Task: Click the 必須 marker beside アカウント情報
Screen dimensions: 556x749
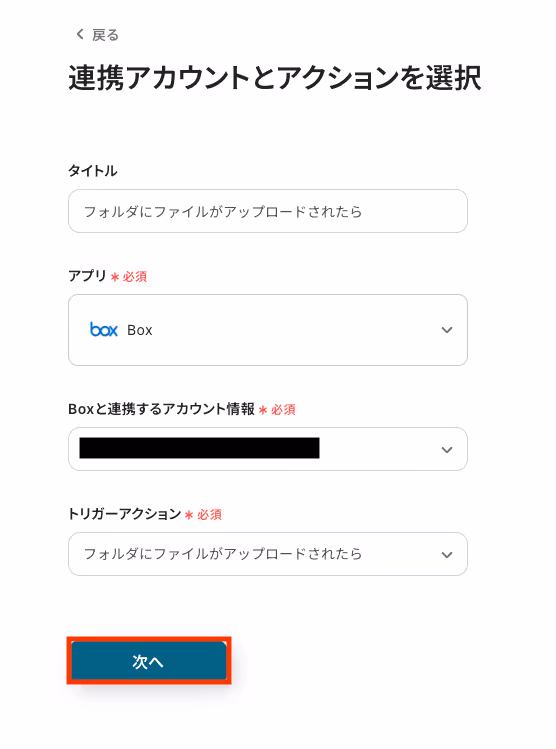Action: click(283, 409)
